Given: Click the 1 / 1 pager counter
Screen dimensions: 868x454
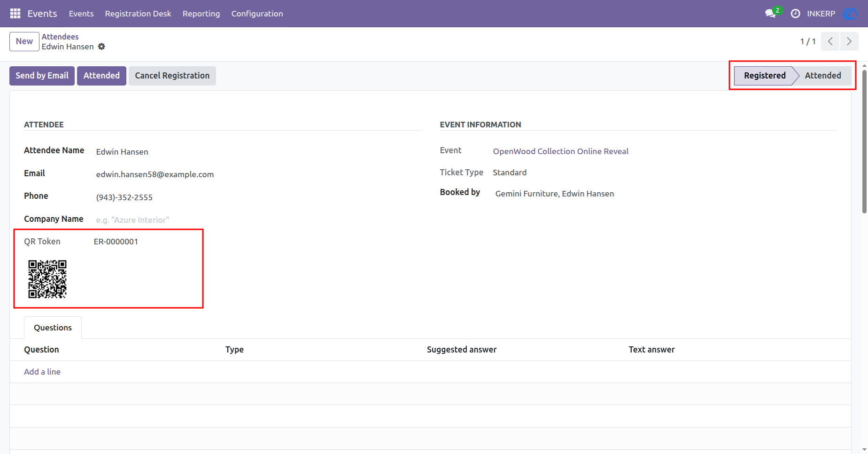Looking at the screenshot, I should (x=808, y=41).
